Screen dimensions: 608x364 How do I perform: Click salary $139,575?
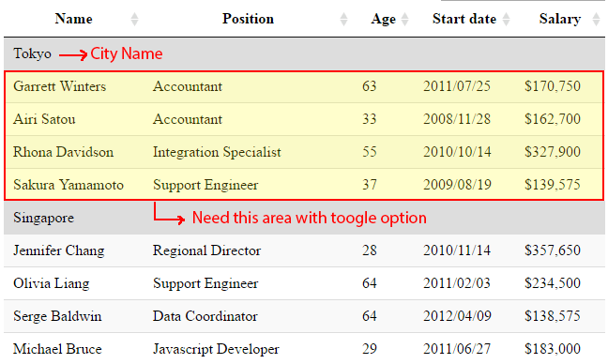click(x=553, y=185)
